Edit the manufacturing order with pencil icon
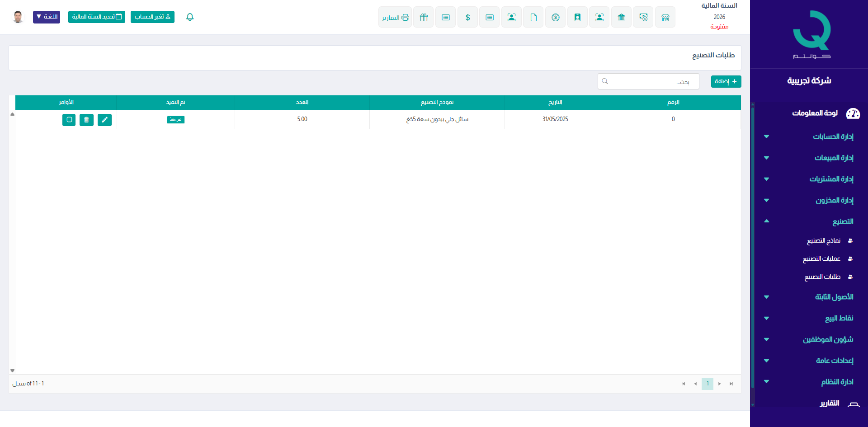This screenshot has height=427, width=868. click(x=104, y=120)
